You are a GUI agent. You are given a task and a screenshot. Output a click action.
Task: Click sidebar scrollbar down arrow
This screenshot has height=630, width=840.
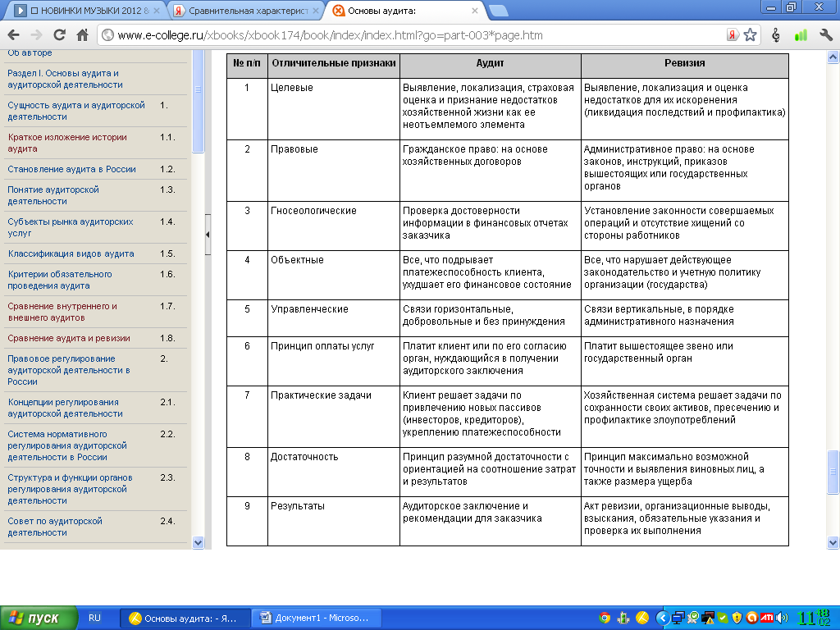(198, 543)
